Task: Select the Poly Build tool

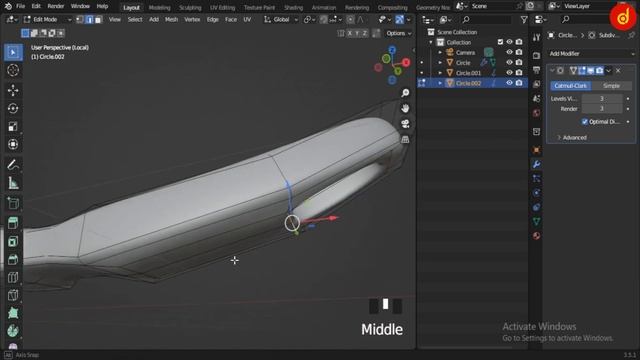Action: (13, 313)
